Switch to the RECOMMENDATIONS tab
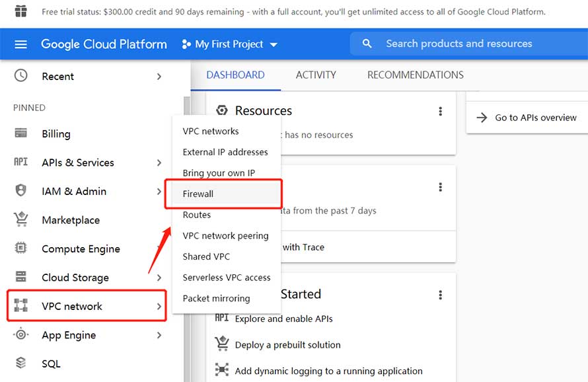This screenshot has width=588, height=382. 416,75
